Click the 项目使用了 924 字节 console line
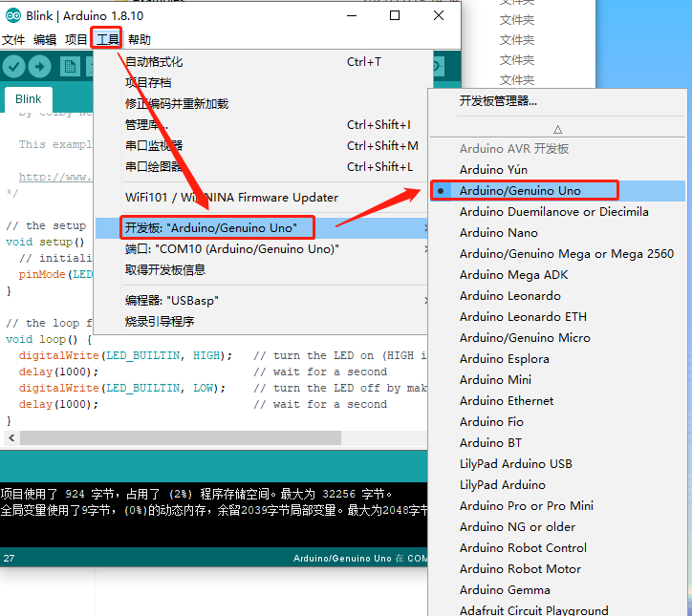The height and width of the screenshot is (616, 692). (196, 494)
